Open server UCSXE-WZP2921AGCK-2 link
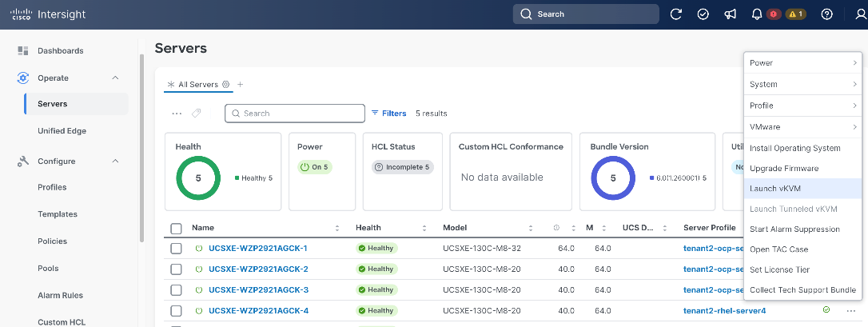The width and height of the screenshot is (868, 327). pos(258,269)
